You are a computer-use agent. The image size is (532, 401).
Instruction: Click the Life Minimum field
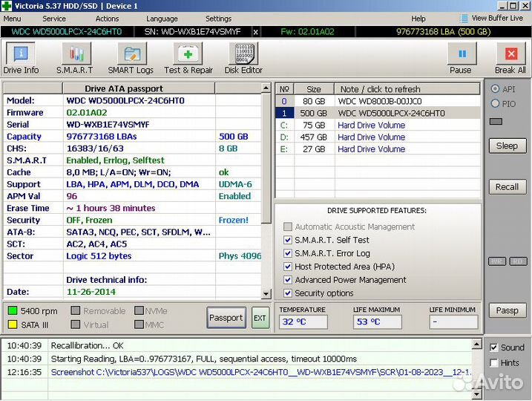453,322
